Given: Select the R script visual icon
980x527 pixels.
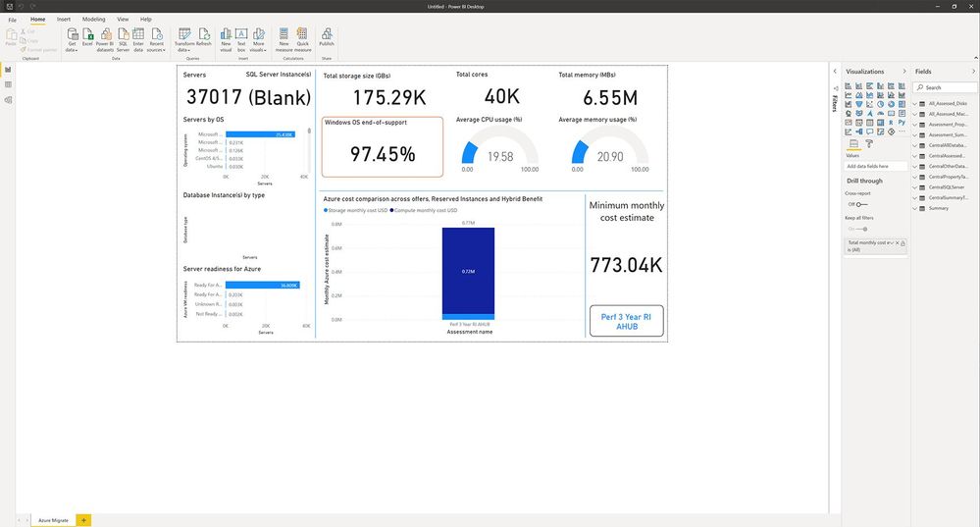Looking at the screenshot, I should coord(892,122).
